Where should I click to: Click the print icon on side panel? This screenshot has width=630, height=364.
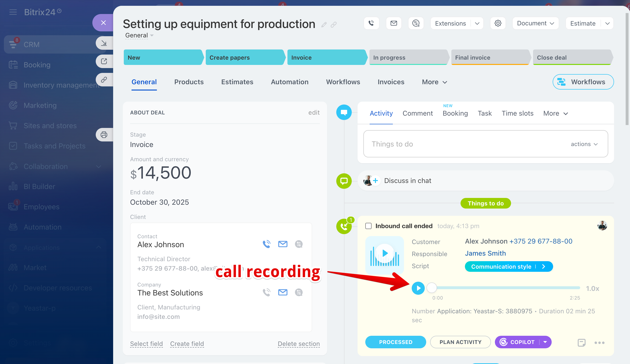[x=104, y=135]
